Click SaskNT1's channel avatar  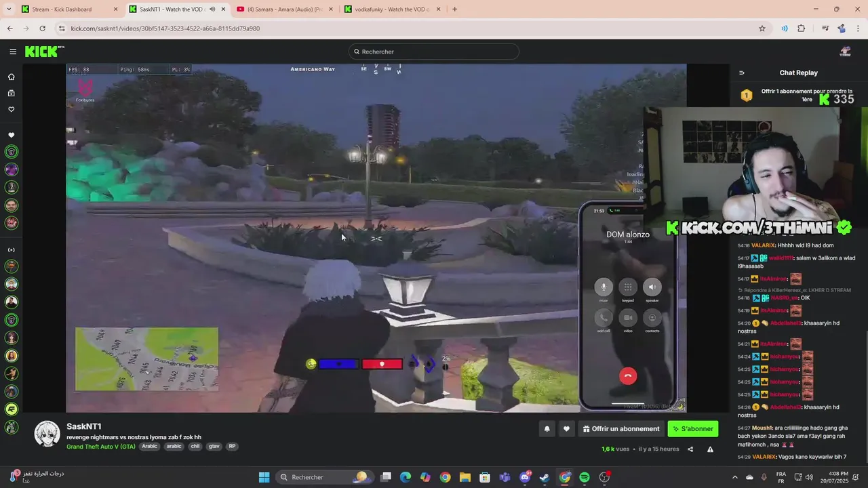47,434
